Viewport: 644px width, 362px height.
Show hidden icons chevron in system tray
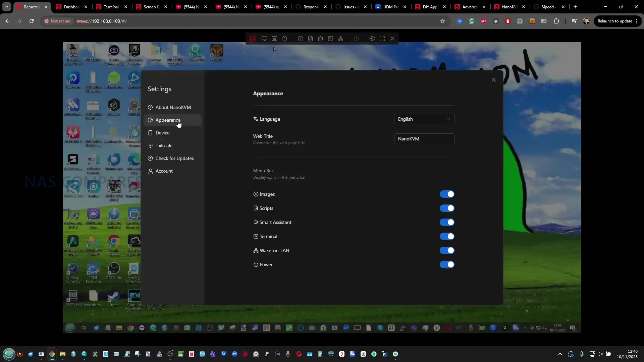pyautogui.click(x=560, y=354)
